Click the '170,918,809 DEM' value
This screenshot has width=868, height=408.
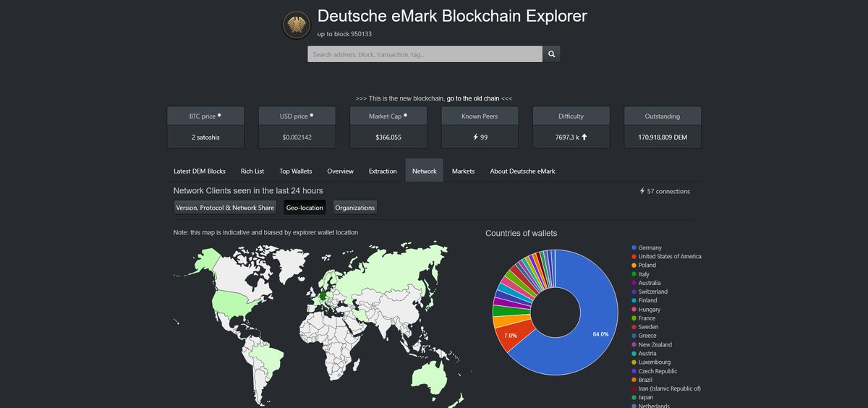coord(663,137)
